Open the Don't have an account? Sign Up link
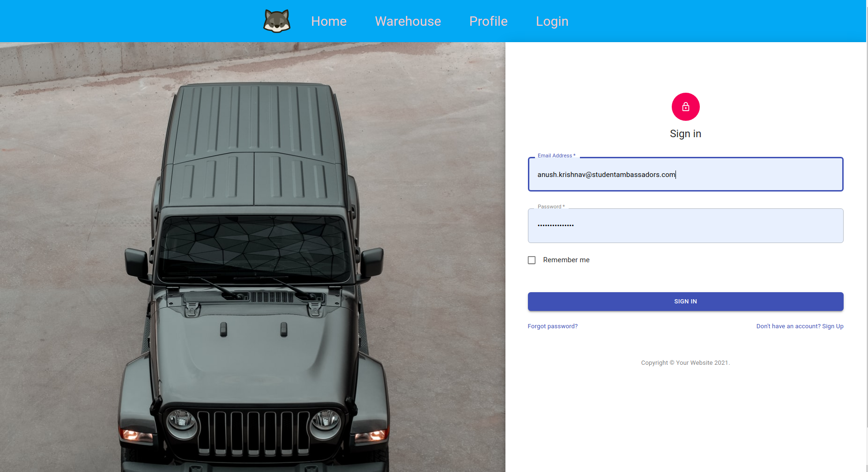This screenshot has width=868, height=472. pyautogui.click(x=800, y=326)
